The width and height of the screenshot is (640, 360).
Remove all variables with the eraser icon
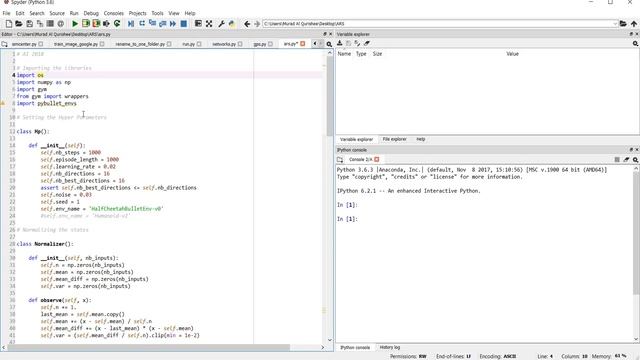tap(367, 43)
